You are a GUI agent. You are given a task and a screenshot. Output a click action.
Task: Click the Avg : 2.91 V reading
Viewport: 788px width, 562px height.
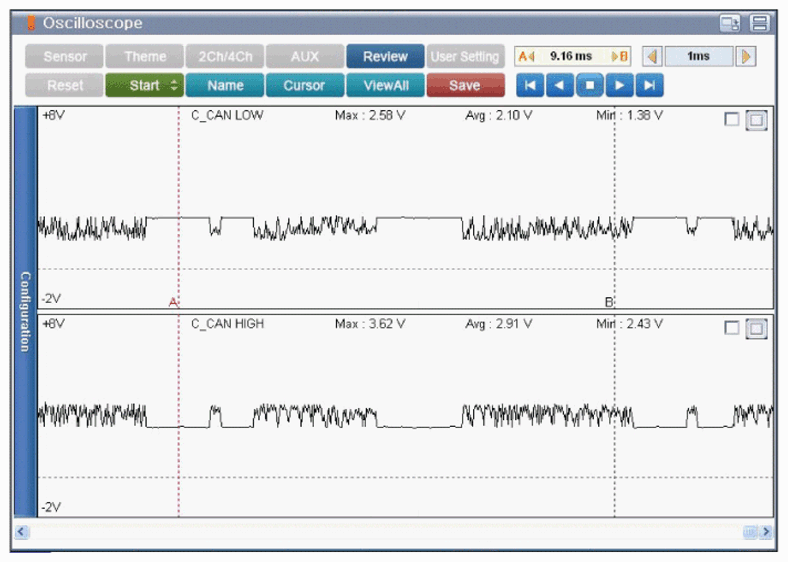pyautogui.click(x=499, y=324)
